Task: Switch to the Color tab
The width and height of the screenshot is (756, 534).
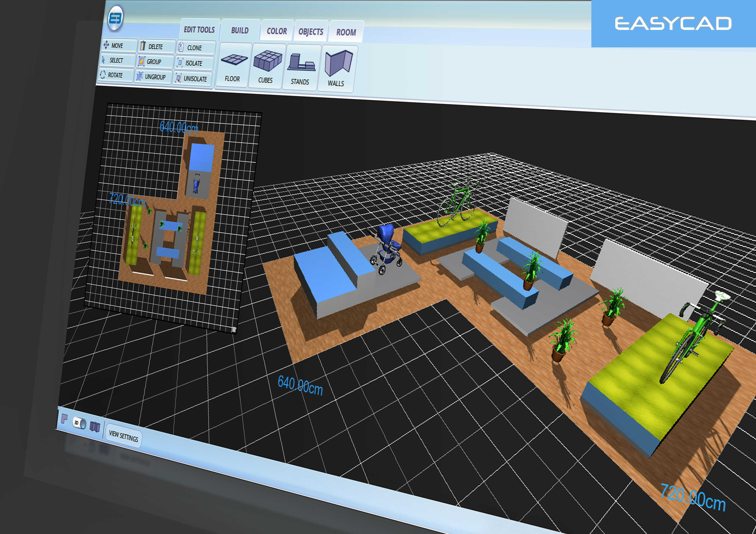Action: [x=276, y=31]
